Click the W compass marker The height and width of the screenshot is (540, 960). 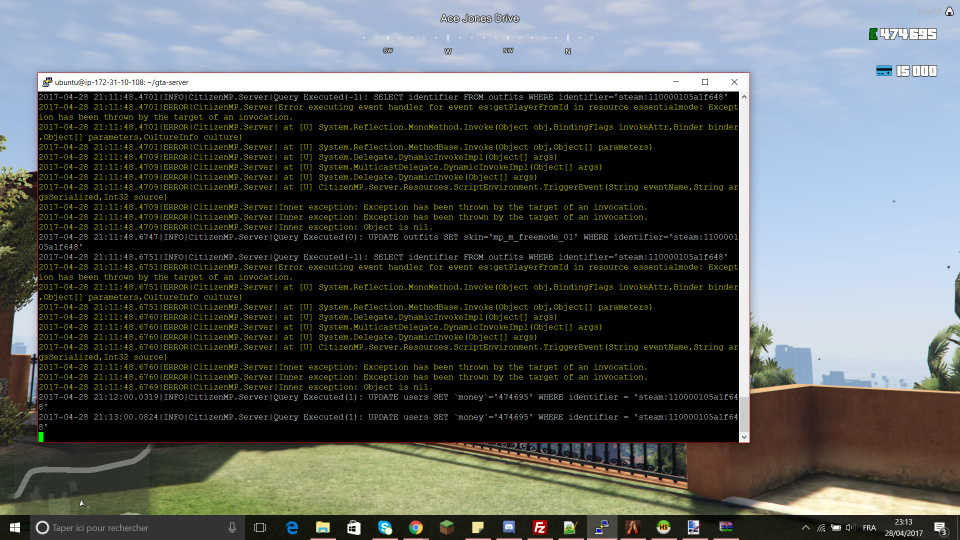[x=448, y=51]
